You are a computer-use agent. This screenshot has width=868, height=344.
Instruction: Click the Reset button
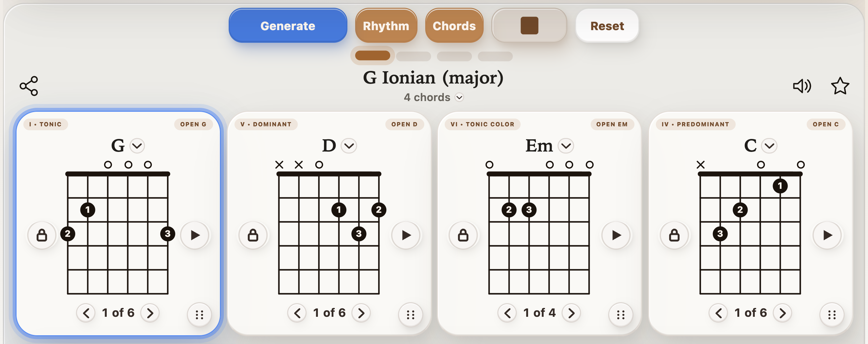click(607, 26)
